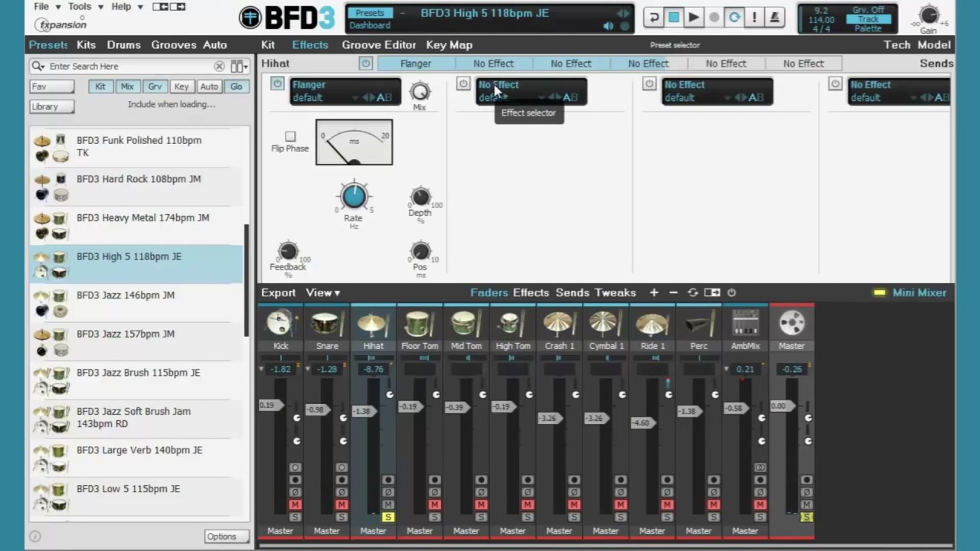Select the Hihat channel icon
980x551 pixels.
[x=373, y=323]
